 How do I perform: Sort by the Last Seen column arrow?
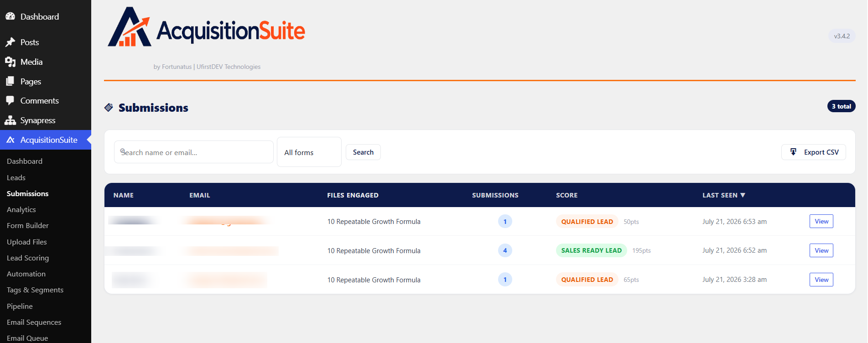(x=743, y=195)
